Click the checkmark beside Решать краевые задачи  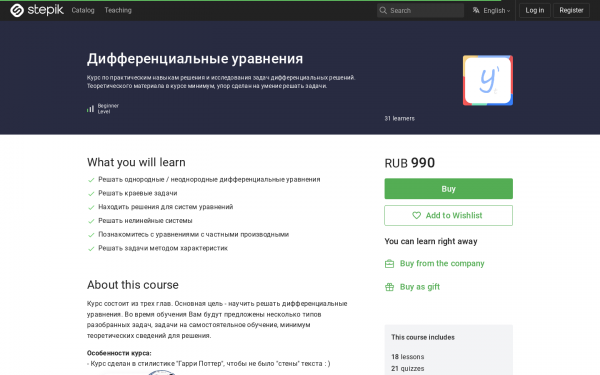click(x=91, y=194)
